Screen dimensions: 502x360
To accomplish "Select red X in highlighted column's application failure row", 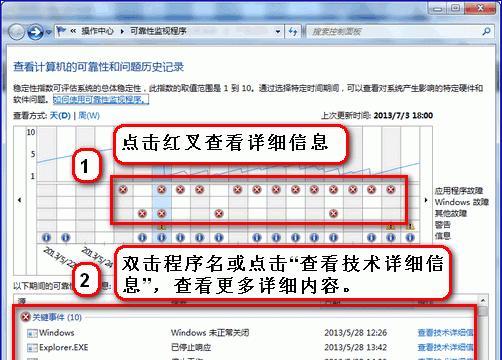I will pyautogui.click(x=162, y=189).
